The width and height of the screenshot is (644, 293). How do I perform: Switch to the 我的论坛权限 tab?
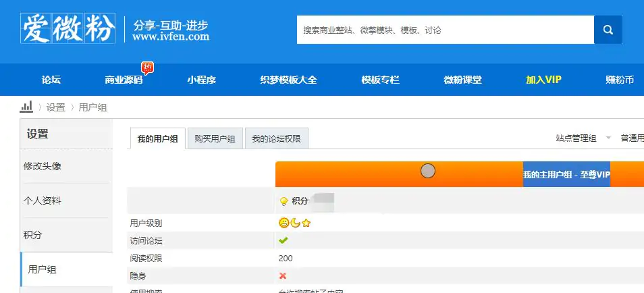point(276,138)
